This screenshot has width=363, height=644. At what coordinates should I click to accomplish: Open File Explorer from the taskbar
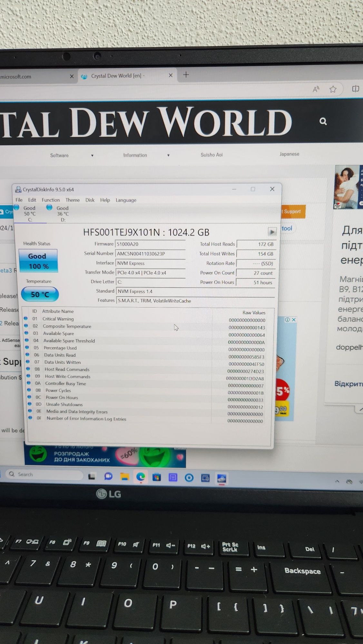(x=124, y=477)
